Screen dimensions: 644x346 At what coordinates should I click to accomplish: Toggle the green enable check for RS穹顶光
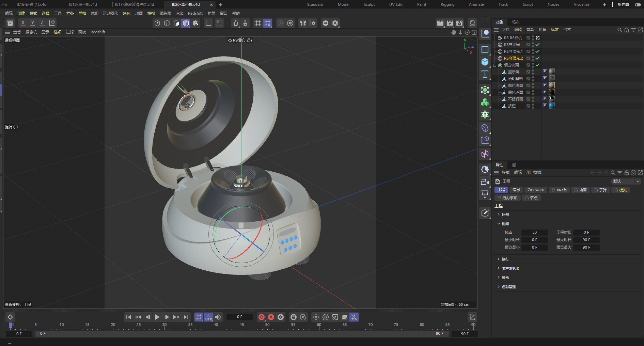pyautogui.click(x=537, y=45)
